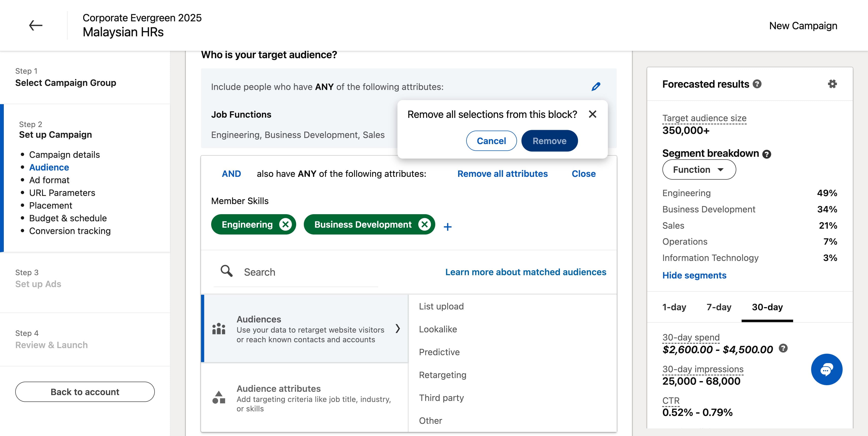868x436 pixels.
Task: Open the Function segment dropdown
Action: pos(699,170)
